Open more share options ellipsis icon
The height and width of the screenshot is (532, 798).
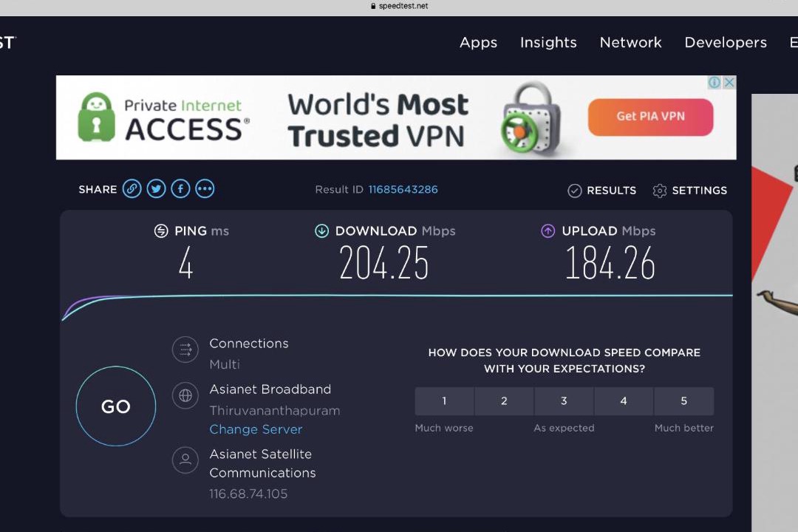205,189
